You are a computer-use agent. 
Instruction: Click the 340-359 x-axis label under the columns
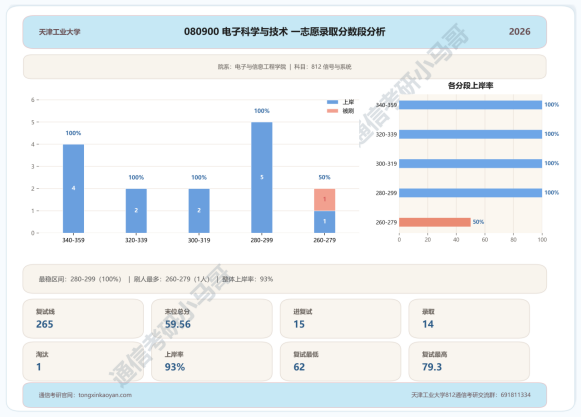pyautogui.click(x=73, y=240)
